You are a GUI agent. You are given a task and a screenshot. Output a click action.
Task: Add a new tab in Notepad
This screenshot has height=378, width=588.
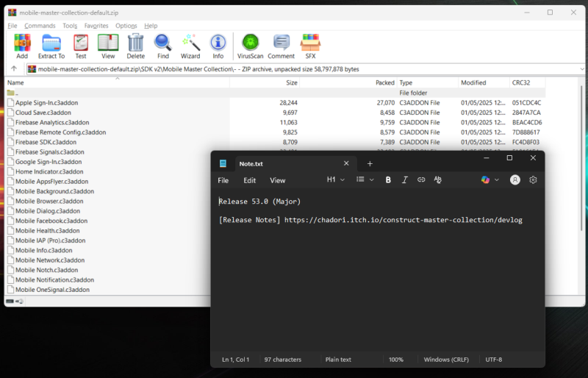tap(370, 164)
